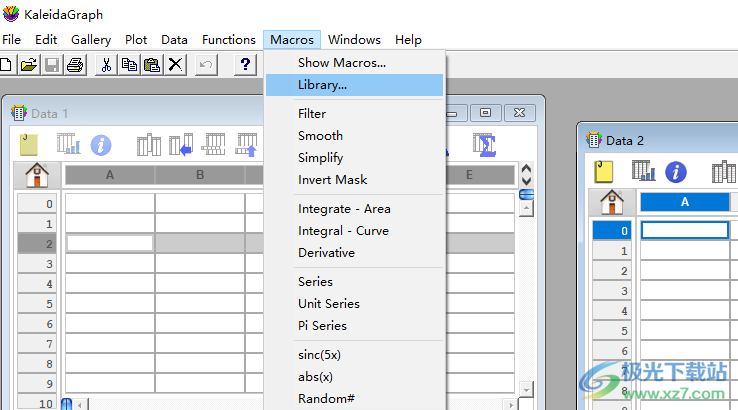This screenshot has width=738, height=410.
Task: Run the Integrate - Area macro
Action: click(344, 209)
